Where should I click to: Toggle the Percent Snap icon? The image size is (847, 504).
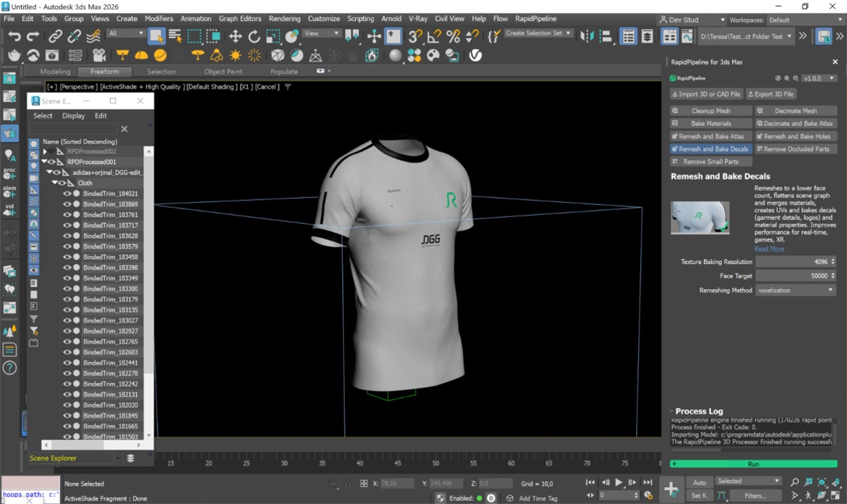(454, 36)
